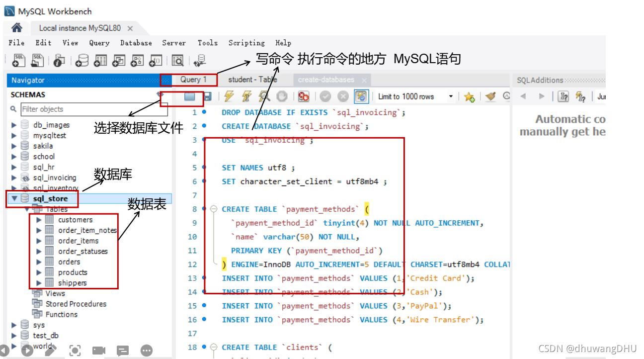This screenshot has height=359, width=644.
Task: Open the File menu
Action: 16,43
